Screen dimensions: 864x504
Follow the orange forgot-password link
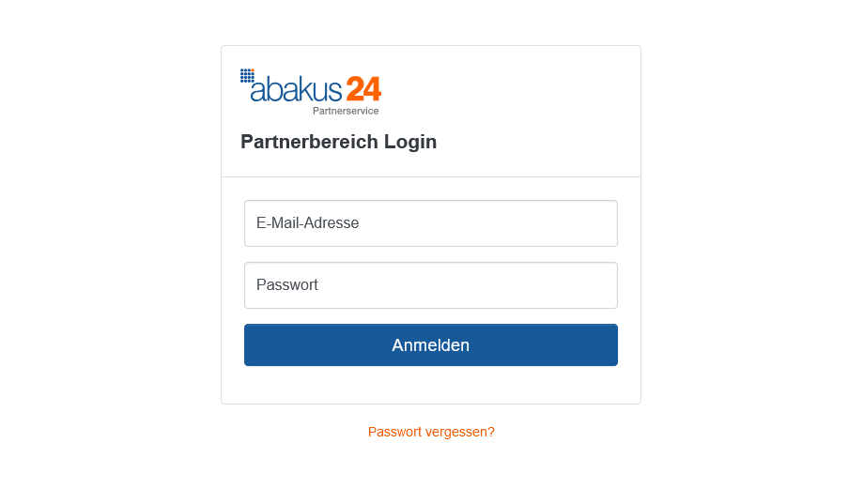pyautogui.click(x=431, y=432)
